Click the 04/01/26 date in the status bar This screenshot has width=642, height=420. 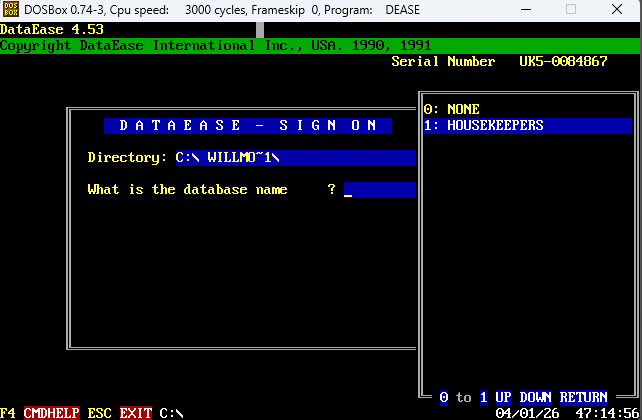(x=527, y=413)
